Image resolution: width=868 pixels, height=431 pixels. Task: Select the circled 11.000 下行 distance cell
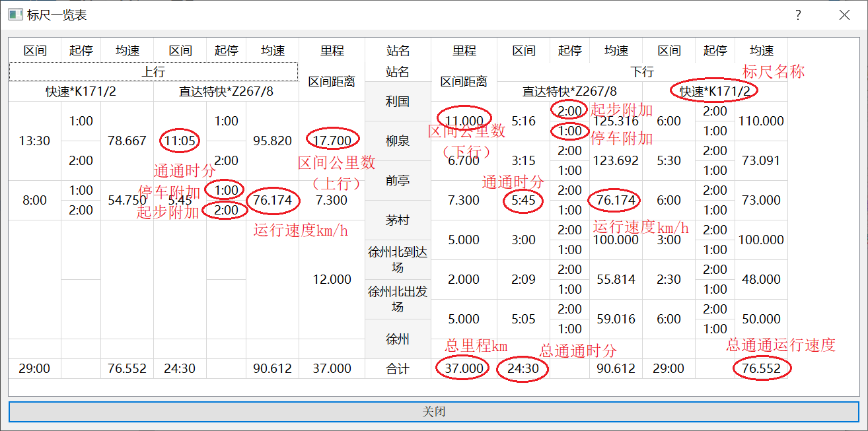click(x=464, y=121)
